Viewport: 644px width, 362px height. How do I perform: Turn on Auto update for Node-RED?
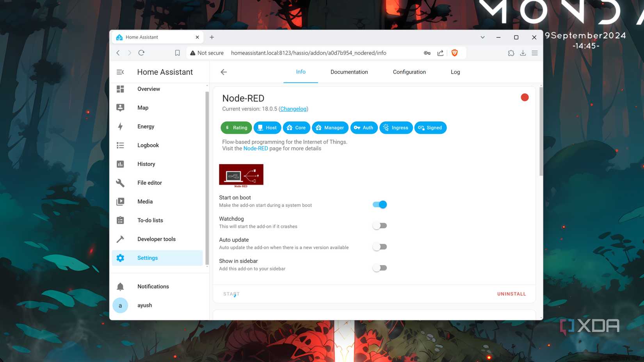coord(379,247)
